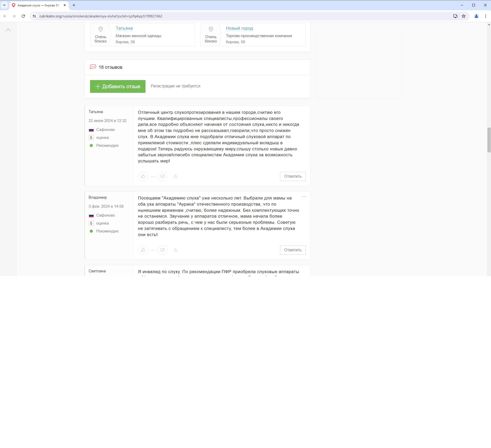Open the Татьяна store link
Viewport: 491px width, 448px height.
pos(124,28)
